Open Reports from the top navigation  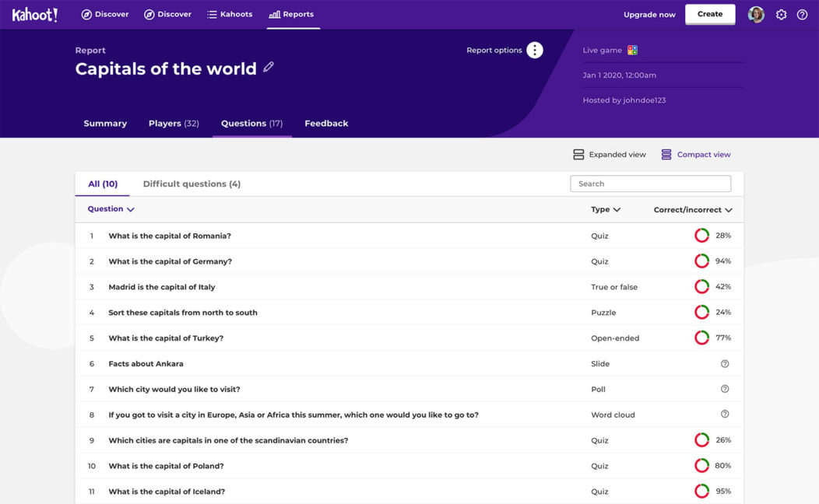pos(293,14)
